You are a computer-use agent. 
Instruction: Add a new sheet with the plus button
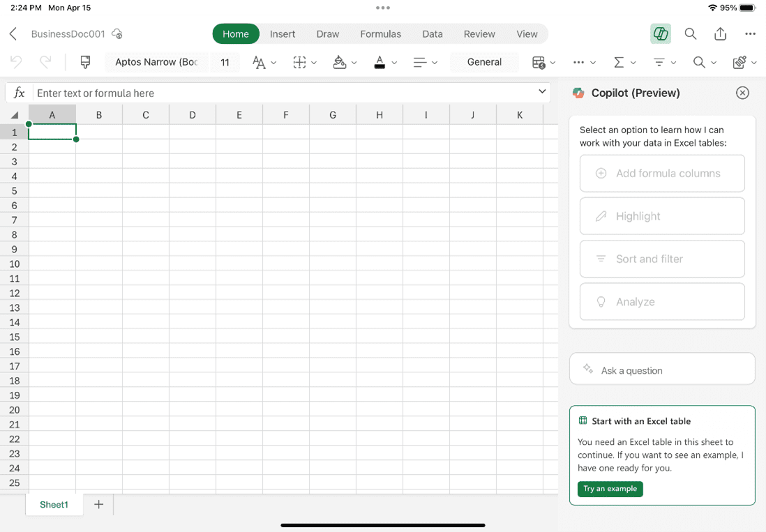coord(98,504)
